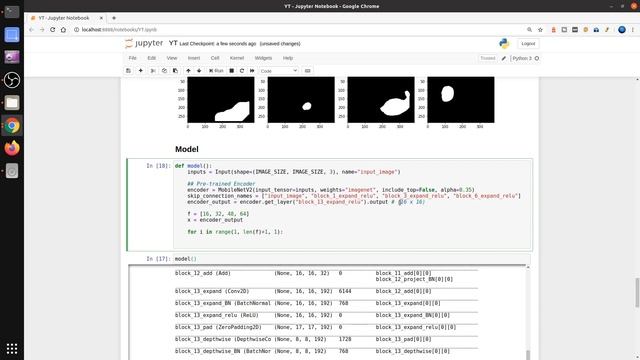Click the fourth mask image plot
The image size is (640, 360).
coord(461,100)
